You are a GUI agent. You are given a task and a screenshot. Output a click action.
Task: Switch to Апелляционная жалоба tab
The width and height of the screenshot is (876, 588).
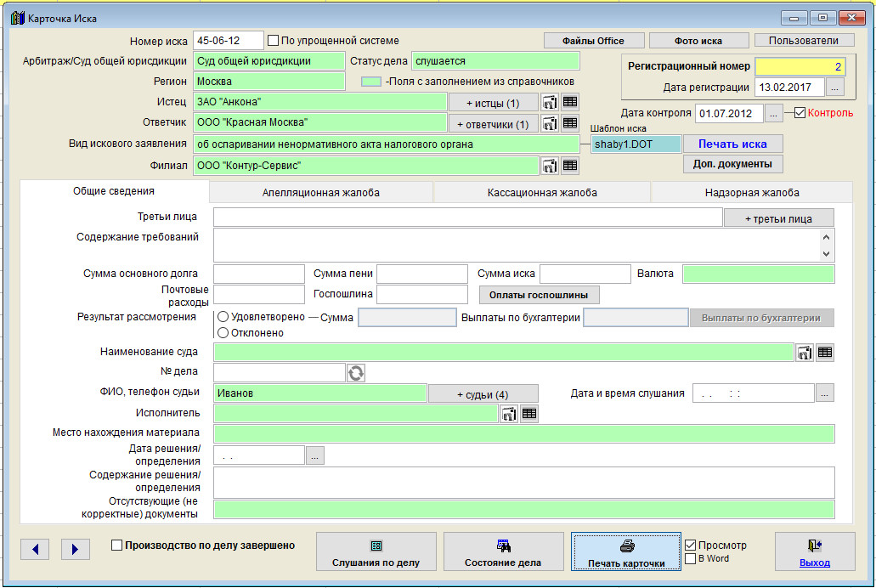[320, 193]
